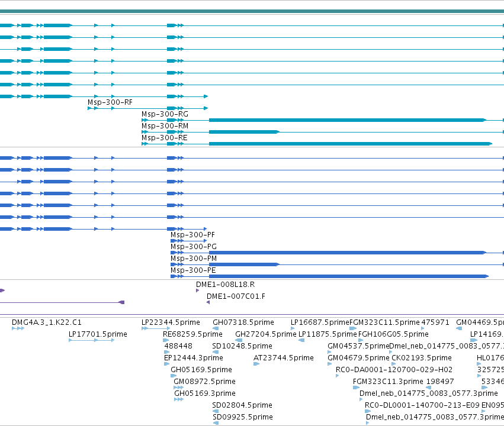Open the Msp-300-PG protein label
Screen dimensions: 504x426
pyautogui.click(x=194, y=247)
